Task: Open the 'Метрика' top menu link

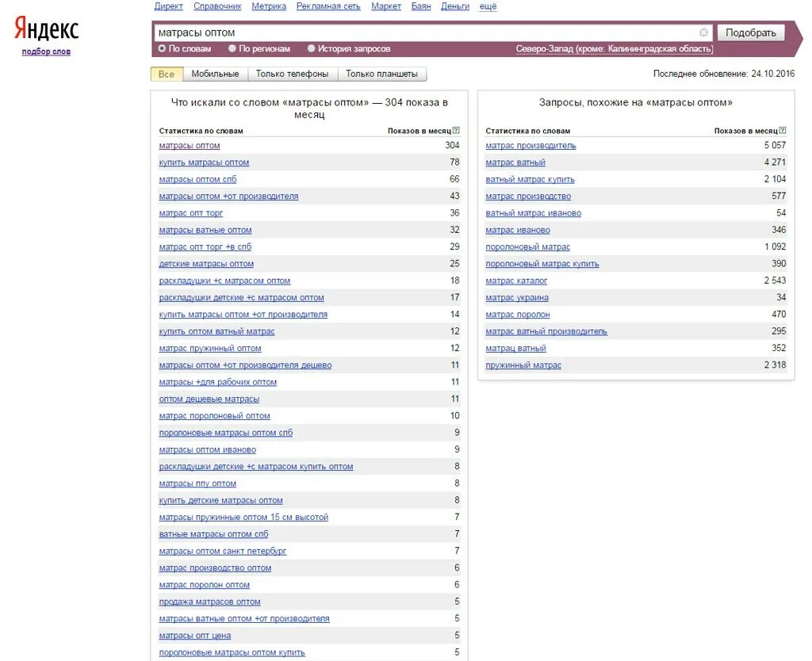Action: (269, 6)
